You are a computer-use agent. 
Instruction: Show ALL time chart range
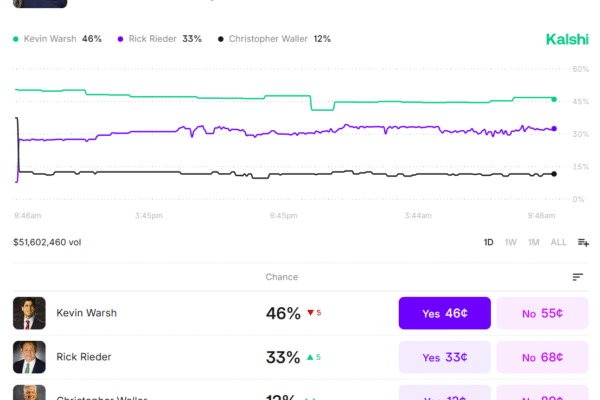click(x=558, y=242)
